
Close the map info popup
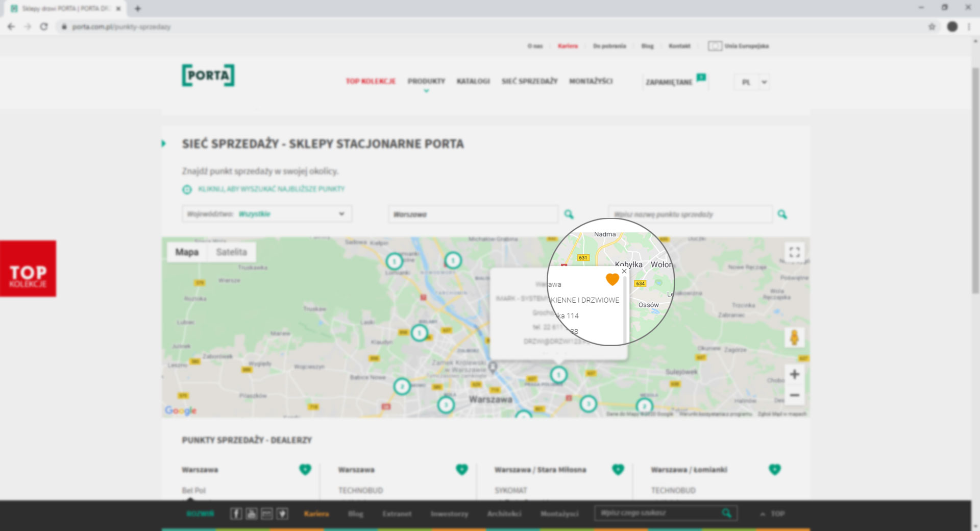[624, 271]
